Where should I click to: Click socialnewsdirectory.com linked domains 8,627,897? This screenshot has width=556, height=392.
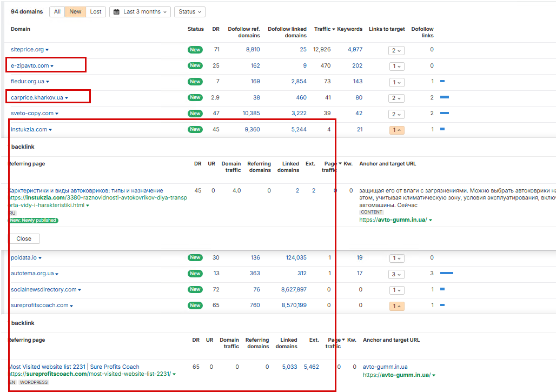point(294,290)
